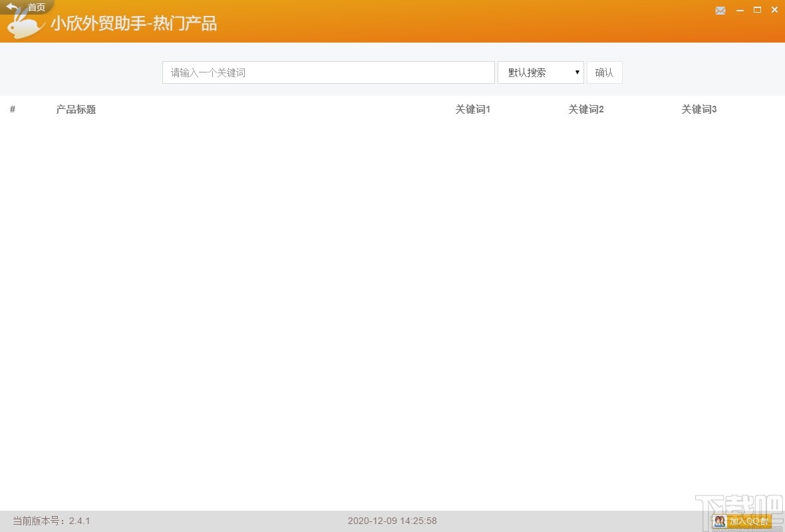The width and height of the screenshot is (785, 532).
Task: Expand the search type selector combo box
Action: point(540,72)
